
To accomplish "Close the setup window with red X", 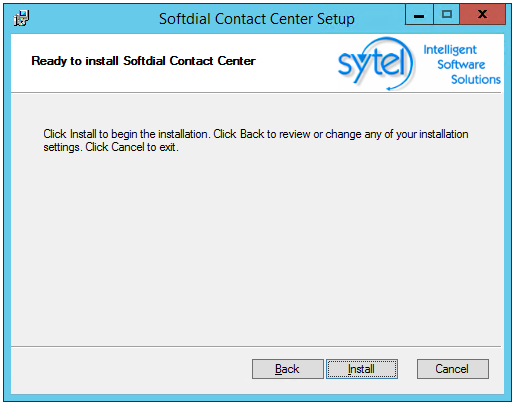I will (482, 15).
